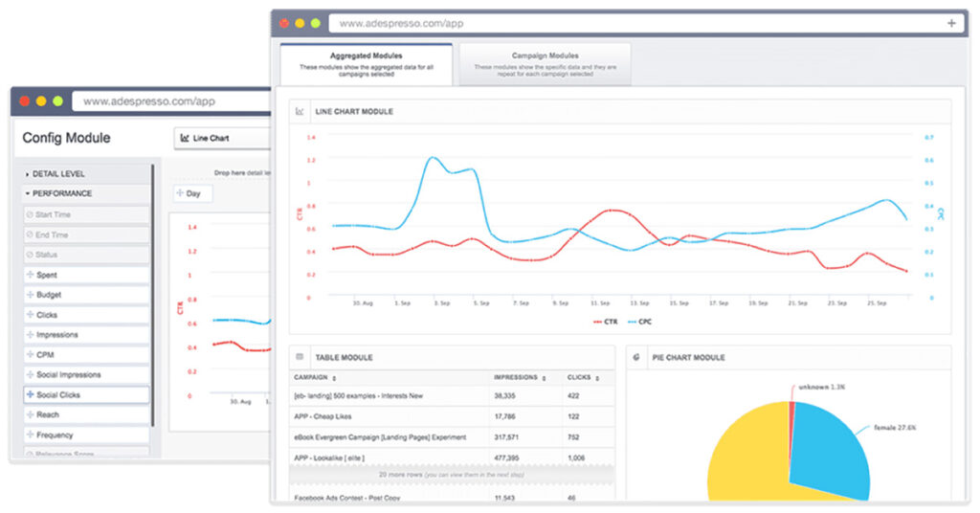Screen dimensions: 980x513
Task: Sort table by the Impressions column header
Action: point(515,377)
